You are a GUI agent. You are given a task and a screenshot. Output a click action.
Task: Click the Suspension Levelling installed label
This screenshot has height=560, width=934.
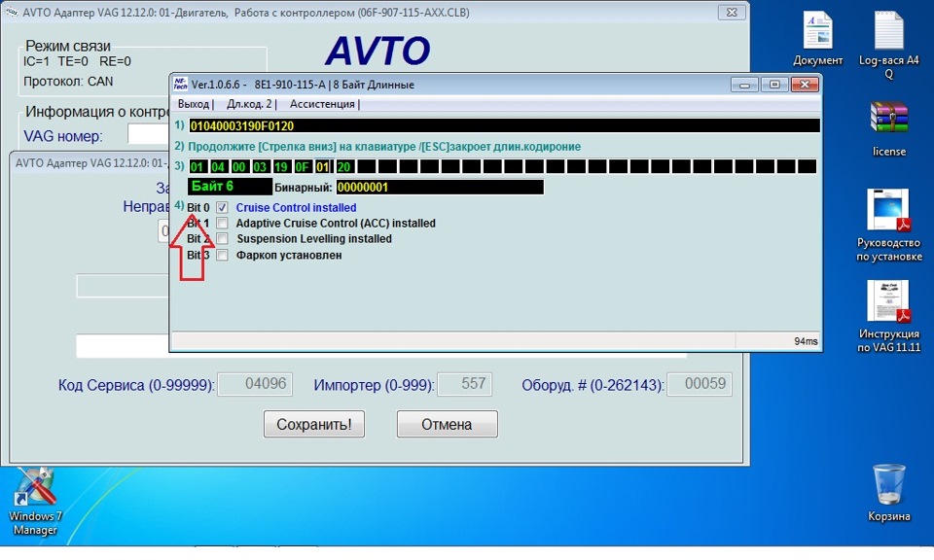tap(314, 238)
